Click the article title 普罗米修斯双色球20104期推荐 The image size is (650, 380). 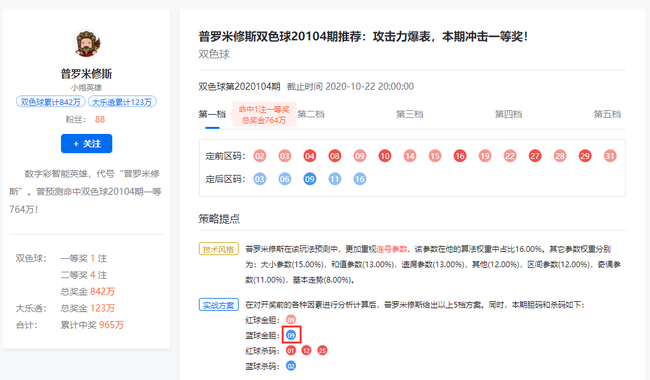[363, 36]
